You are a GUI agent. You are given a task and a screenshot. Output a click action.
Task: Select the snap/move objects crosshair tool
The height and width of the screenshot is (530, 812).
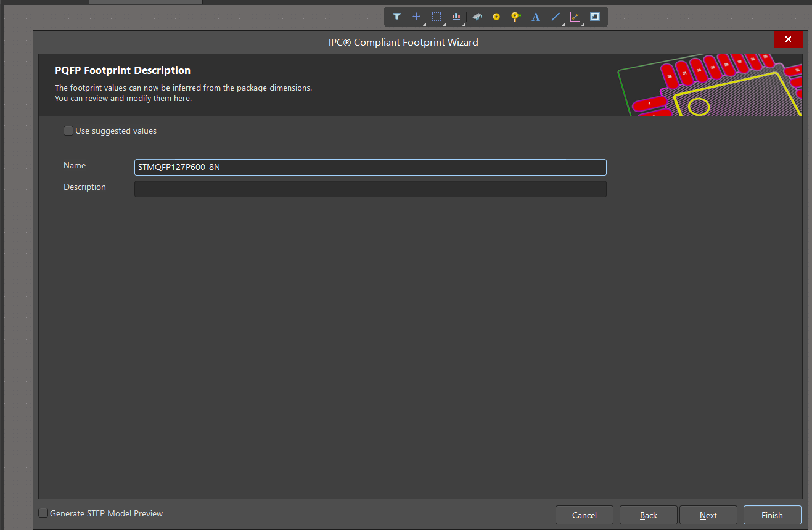tap(417, 17)
